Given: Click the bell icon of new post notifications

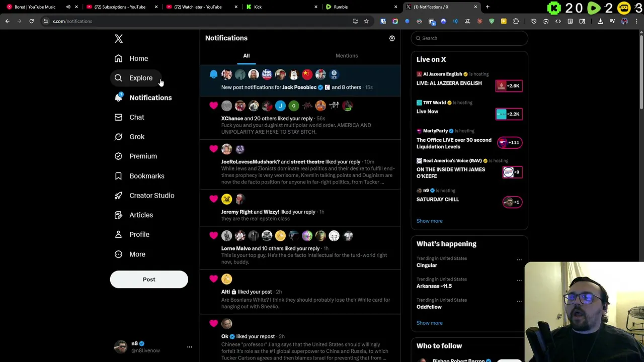Looking at the screenshot, I should [x=213, y=74].
